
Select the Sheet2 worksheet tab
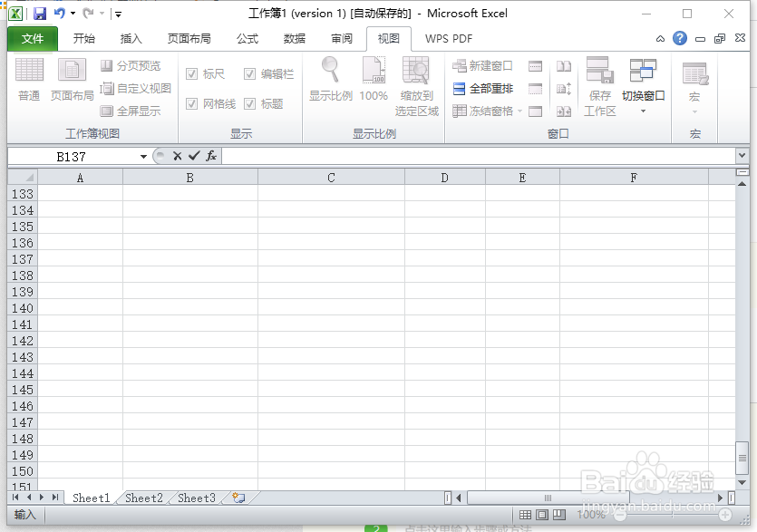tap(142, 498)
